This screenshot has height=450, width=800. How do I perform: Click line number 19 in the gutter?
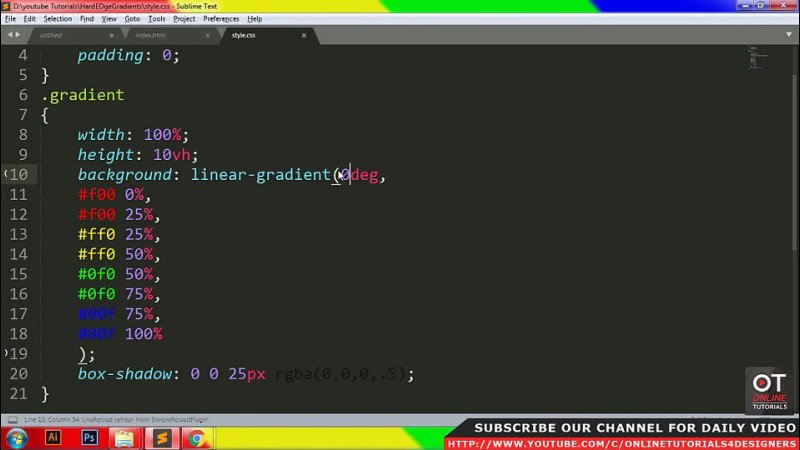18,354
